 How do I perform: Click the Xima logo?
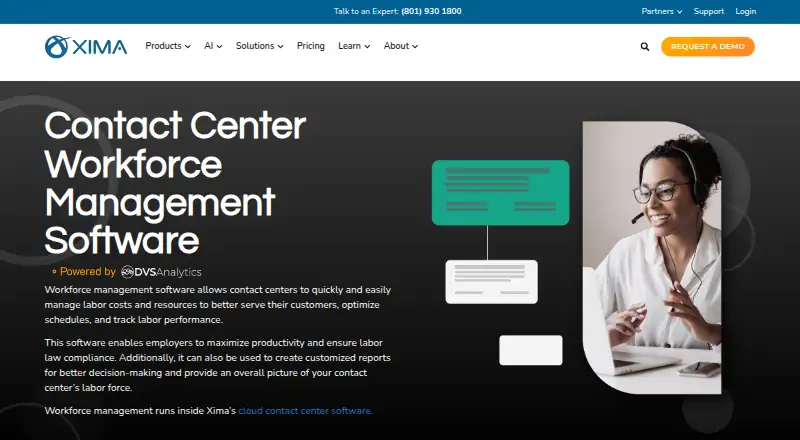pyautogui.click(x=86, y=46)
